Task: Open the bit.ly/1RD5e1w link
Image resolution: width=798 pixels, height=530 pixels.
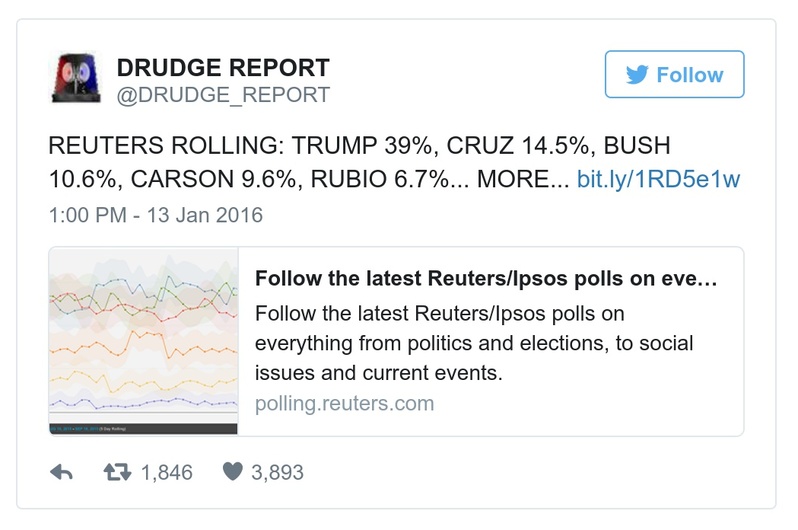Action: [659, 181]
